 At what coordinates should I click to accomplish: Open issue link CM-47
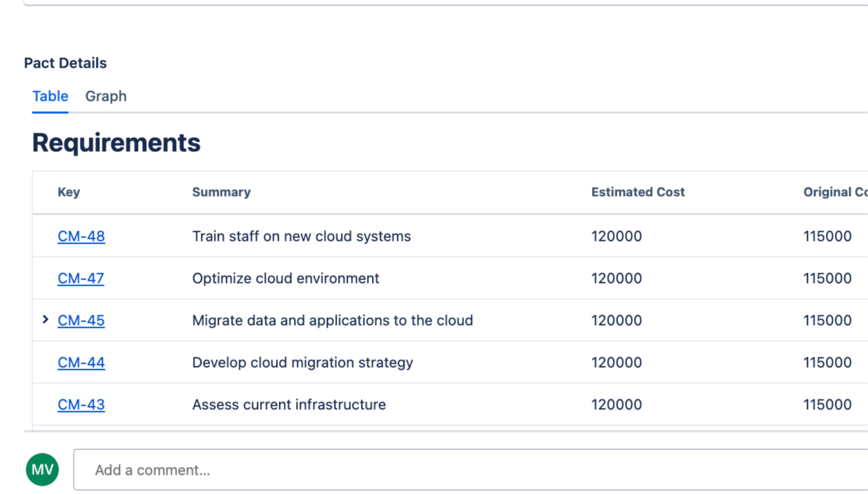(81, 278)
